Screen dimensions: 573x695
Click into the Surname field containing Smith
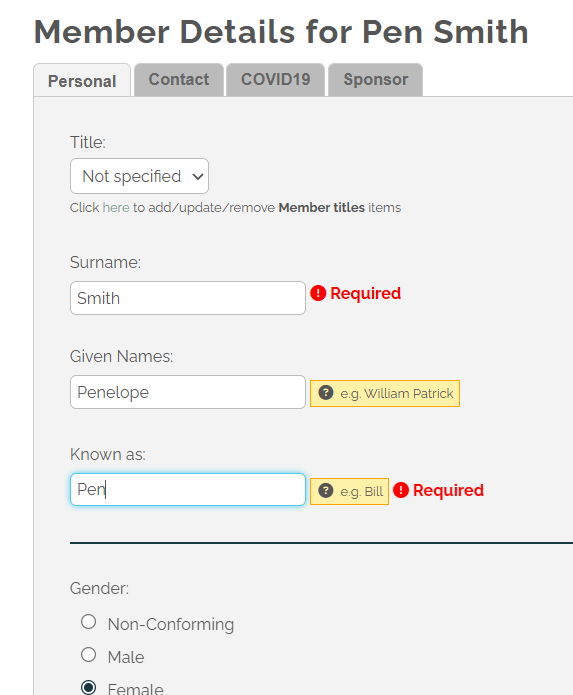coord(188,298)
